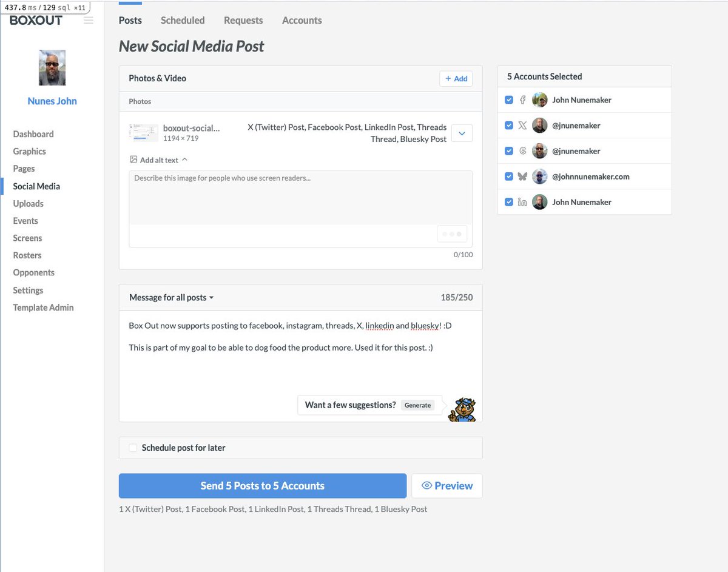Open Events in the sidebar

(x=25, y=221)
